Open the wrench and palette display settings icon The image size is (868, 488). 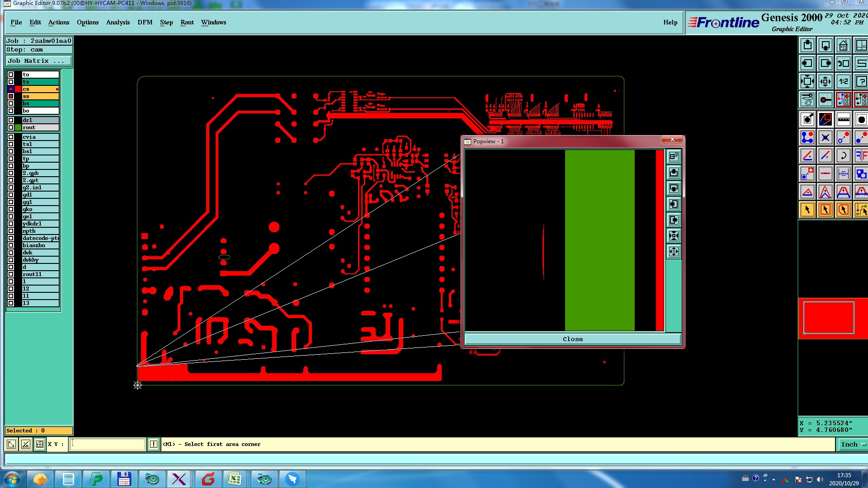[x=807, y=99]
